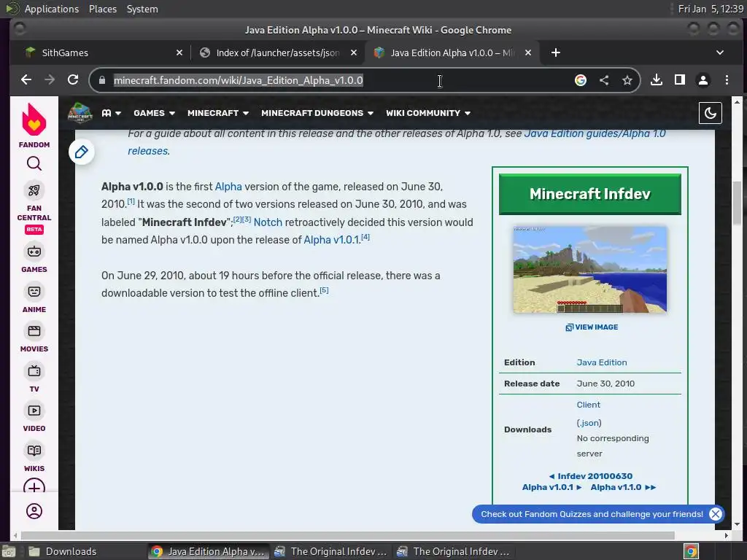Open the (.json) download link
The width and height of the screenshot is (747, 560).
click(x=589, y=423)
